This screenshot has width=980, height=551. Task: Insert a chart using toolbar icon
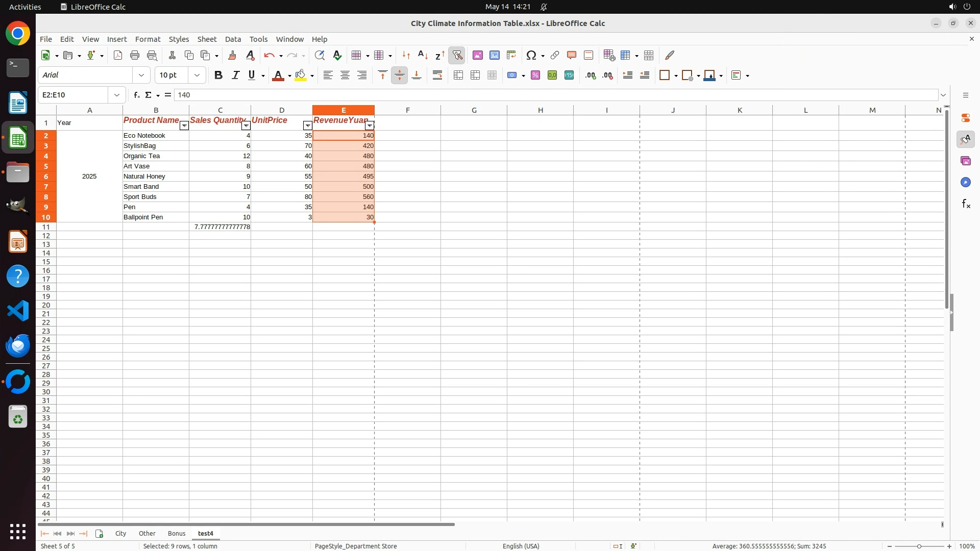(x=494, y=56)
